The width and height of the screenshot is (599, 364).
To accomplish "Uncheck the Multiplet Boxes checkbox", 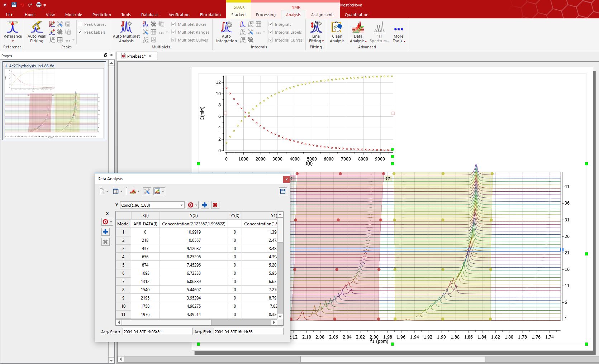I will (x=173, y=24).
